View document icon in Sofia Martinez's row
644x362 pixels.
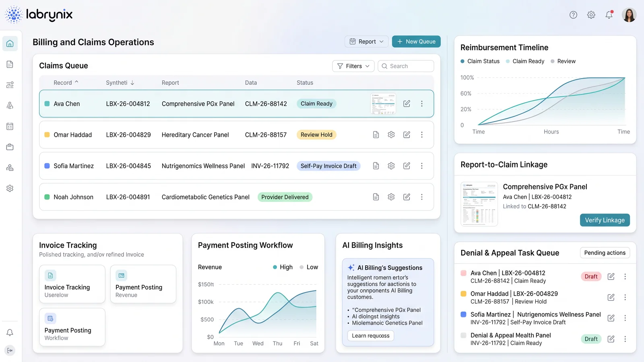click(376, 166)
